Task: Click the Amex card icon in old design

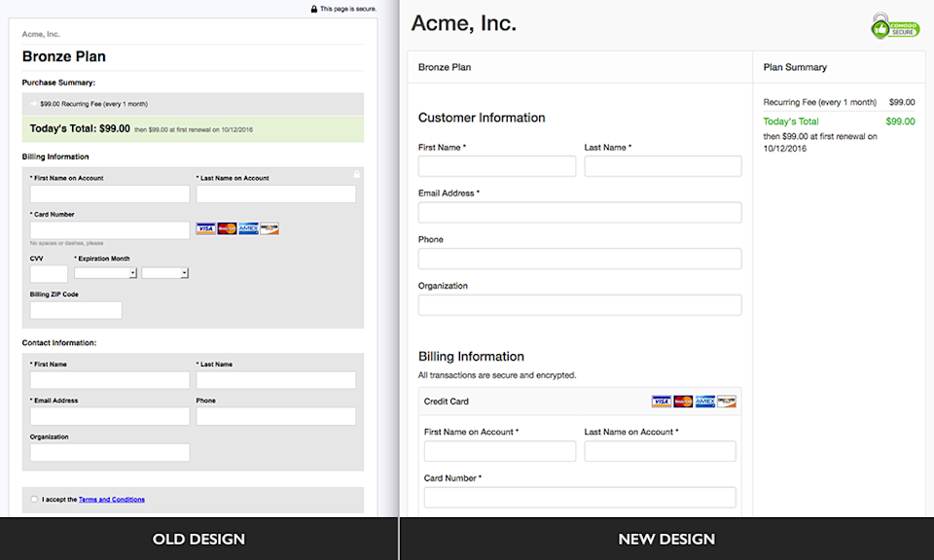Action: pos(248,228)
